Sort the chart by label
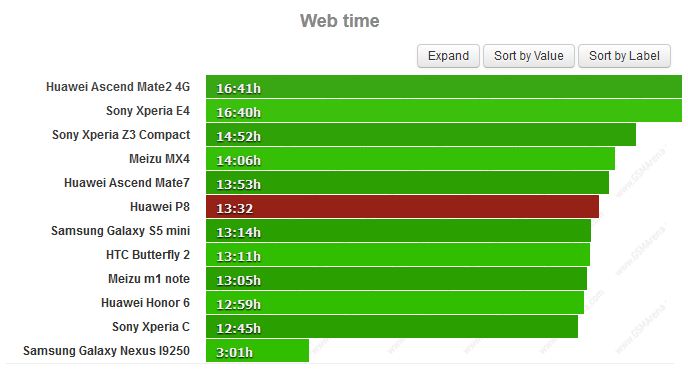Image resolution: width=688 pixels, height=370 pixels. point(624,56)
